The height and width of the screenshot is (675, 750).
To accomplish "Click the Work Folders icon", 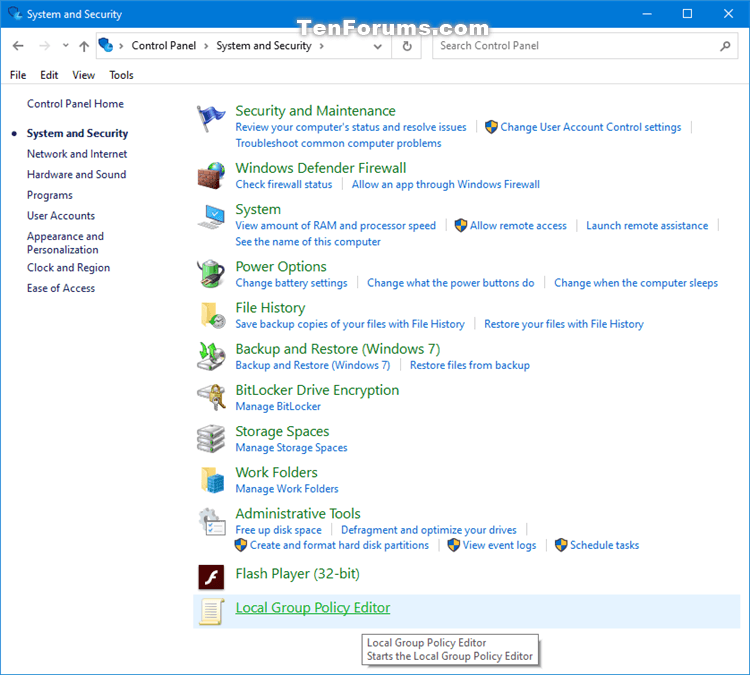I will pyautogui.click(x=212, y=480).
